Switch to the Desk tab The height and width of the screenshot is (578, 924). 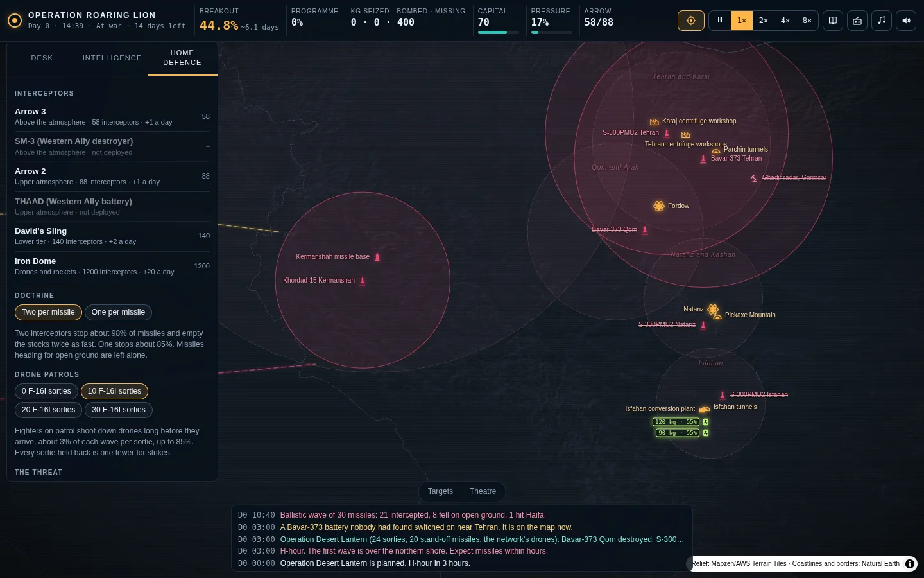pyautogui.click(x=42, y=58)
